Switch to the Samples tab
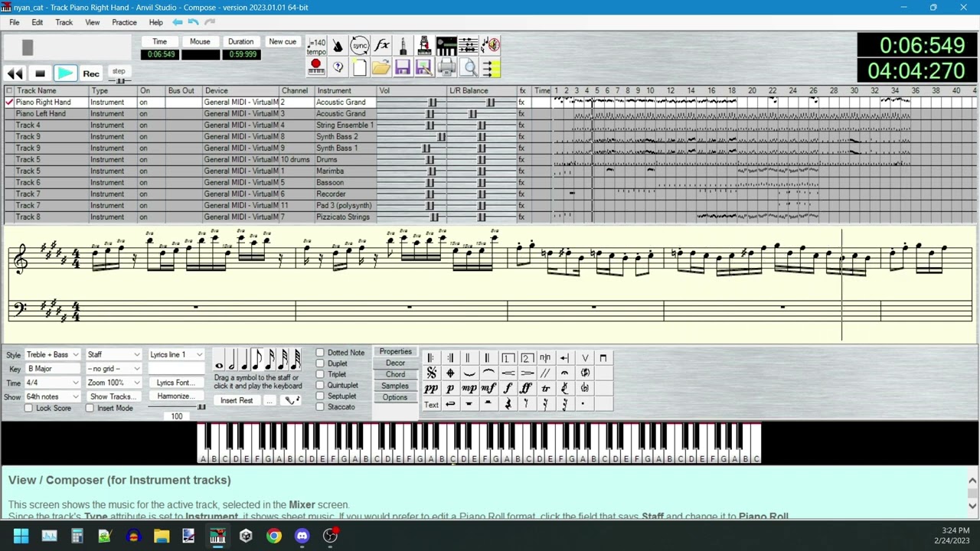The height and width of the screenshot is (551, 980). (x=395, y=386)
